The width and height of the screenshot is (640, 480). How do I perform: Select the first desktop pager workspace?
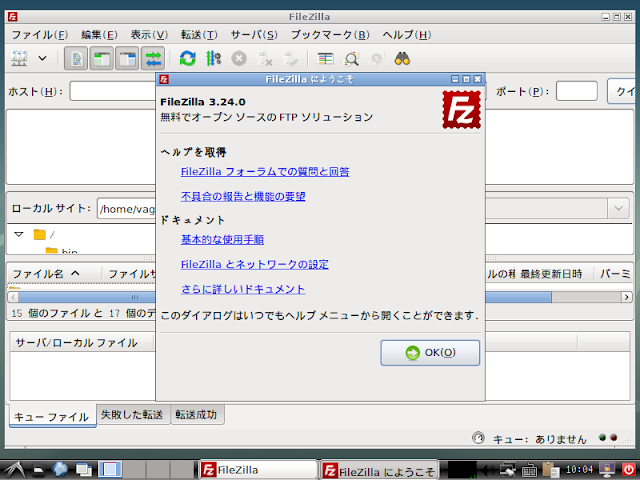[110, 469]
